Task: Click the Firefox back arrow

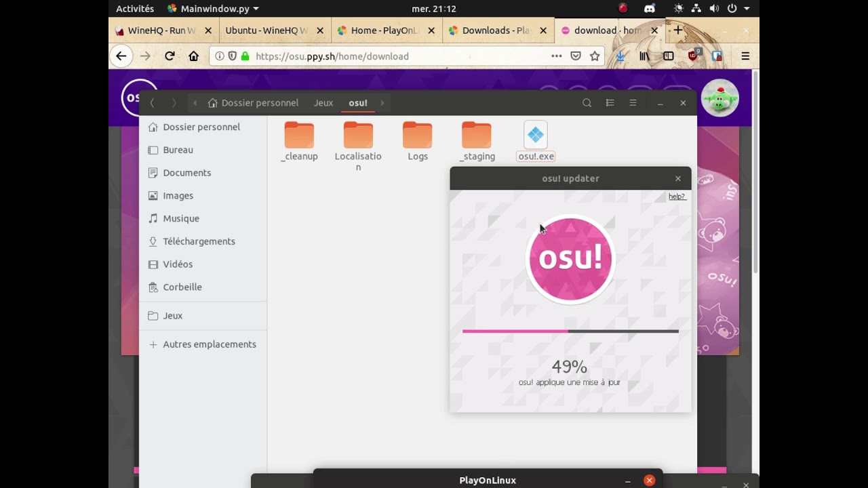Action: (121, 56)
